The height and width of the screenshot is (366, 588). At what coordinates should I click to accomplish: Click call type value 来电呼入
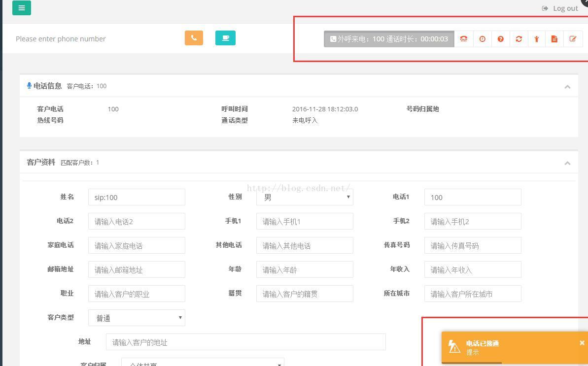[305, 120]
